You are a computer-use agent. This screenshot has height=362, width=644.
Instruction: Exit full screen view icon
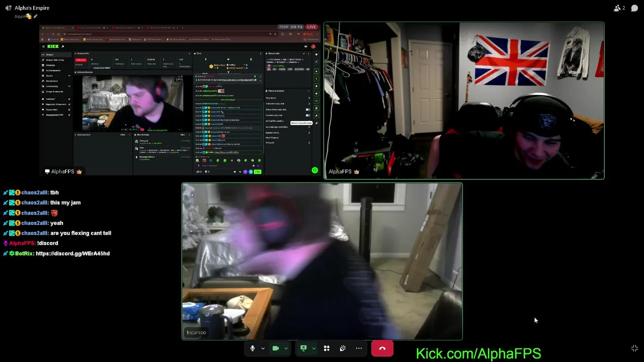[x=634, y=348]
